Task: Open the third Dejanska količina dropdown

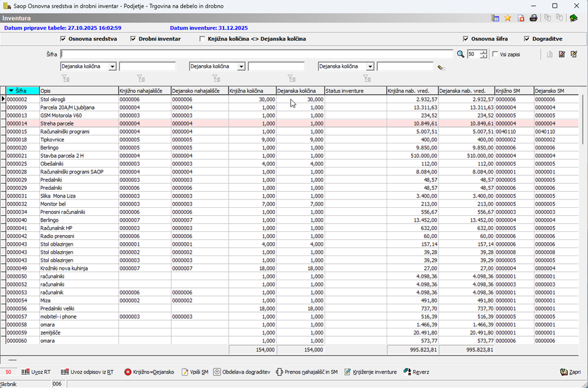Action: point(370,67)
